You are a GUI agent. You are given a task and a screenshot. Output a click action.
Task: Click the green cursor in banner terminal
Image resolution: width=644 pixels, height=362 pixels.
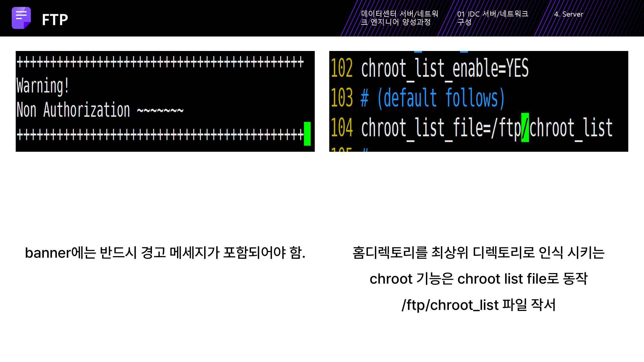tap(307, 134)
